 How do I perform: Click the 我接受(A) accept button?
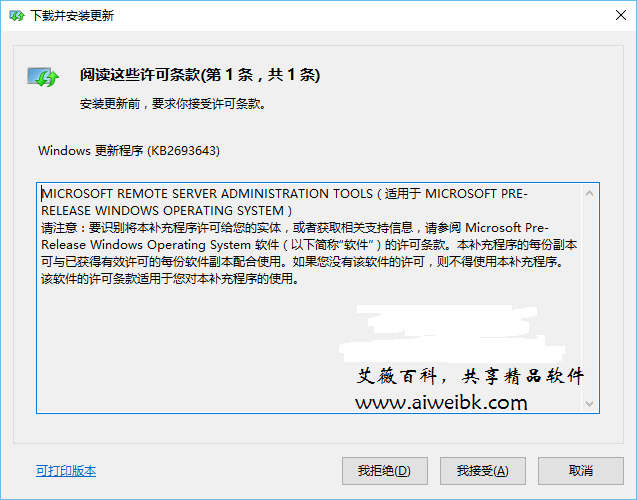pos(483,471)
